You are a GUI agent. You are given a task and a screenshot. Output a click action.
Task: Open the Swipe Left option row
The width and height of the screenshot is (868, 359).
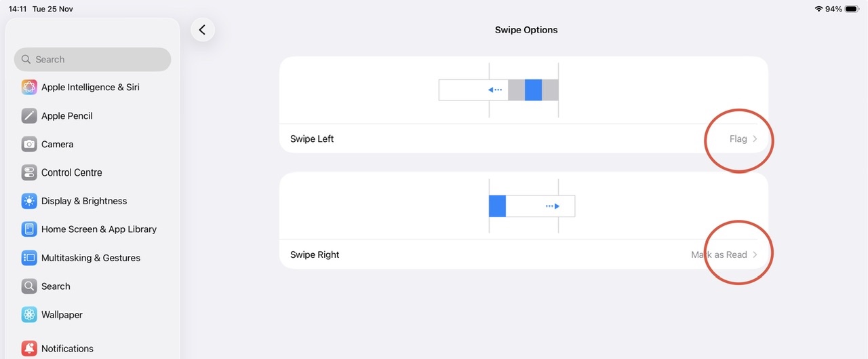click(475, 139)
